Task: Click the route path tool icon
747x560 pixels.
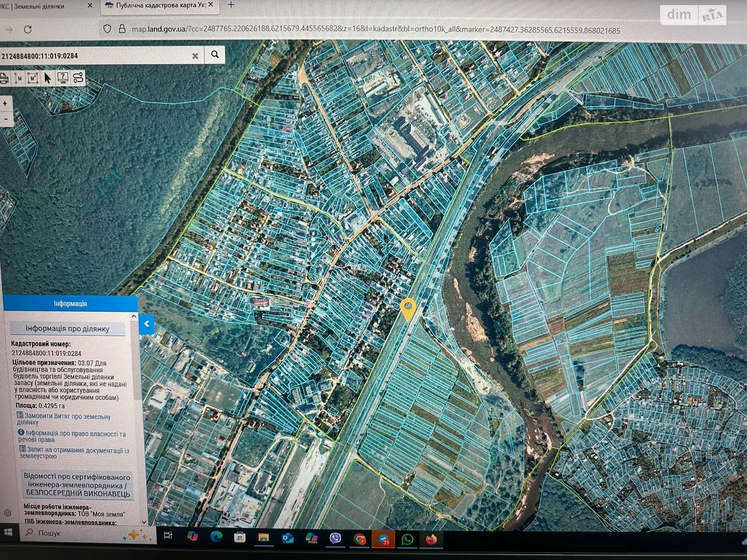Action: [x=78, y=78]
